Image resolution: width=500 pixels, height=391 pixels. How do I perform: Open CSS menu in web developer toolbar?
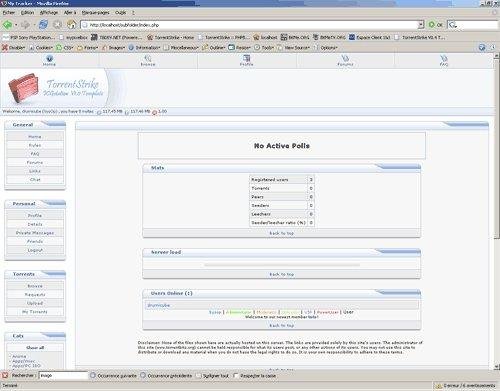click(65, 48)
